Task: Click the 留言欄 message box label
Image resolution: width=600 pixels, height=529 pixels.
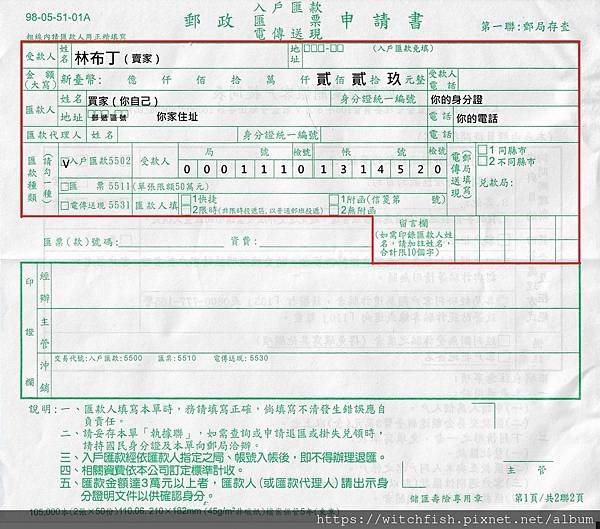Action: point(413,223)
